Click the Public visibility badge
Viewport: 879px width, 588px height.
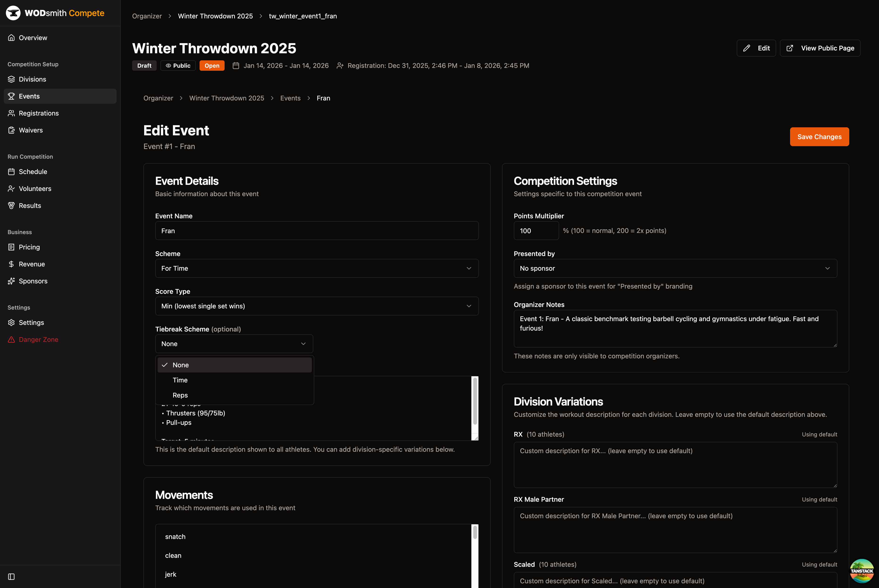pos(178,66)
